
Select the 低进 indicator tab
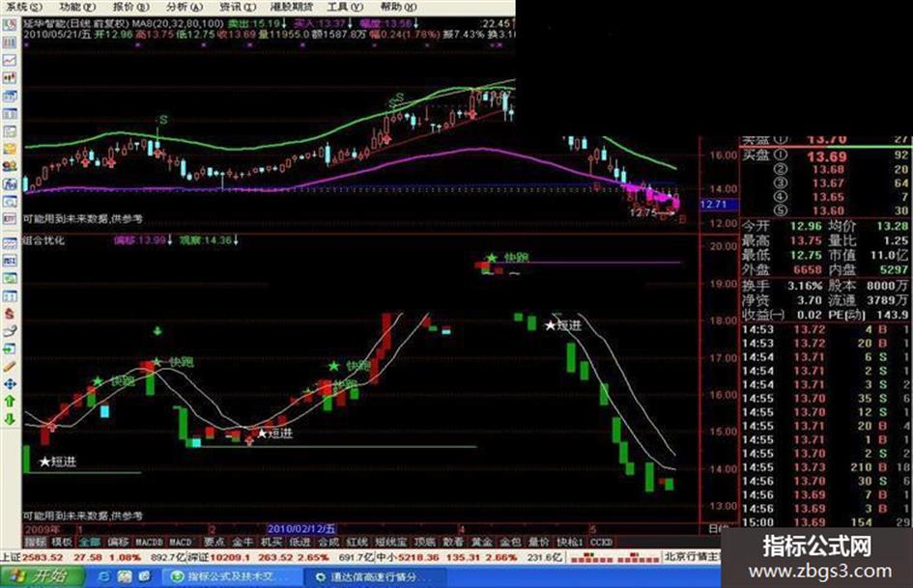[300, 542]
